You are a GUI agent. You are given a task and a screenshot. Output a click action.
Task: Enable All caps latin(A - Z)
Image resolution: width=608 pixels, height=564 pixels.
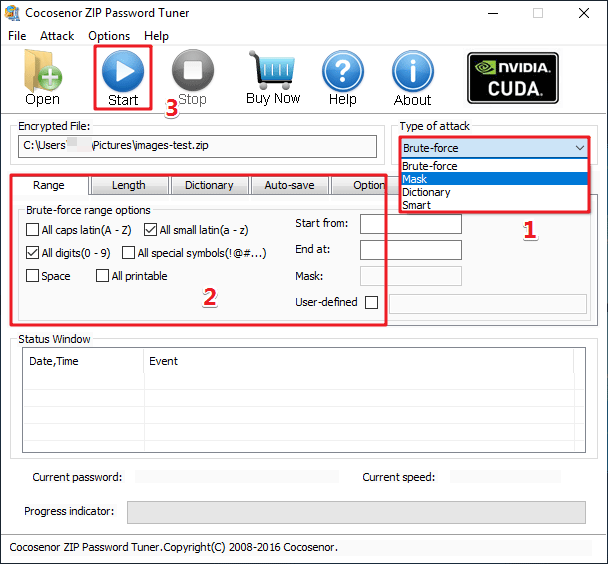point(32,230)
